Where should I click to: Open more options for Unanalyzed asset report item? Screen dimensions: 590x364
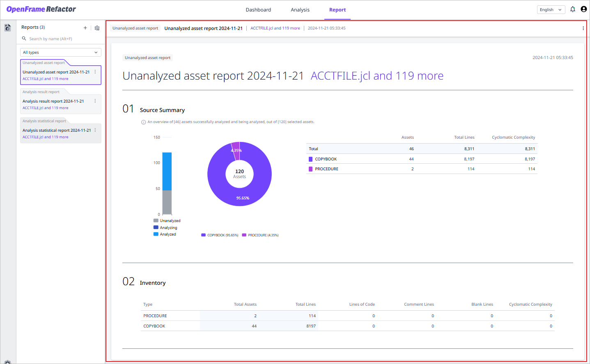point(95,72)
